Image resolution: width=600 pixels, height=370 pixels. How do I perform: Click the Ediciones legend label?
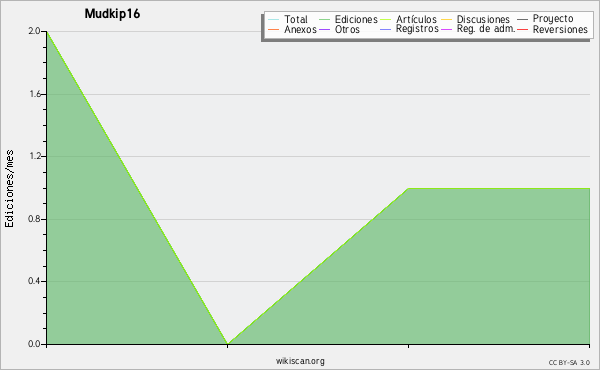[356, 19]
